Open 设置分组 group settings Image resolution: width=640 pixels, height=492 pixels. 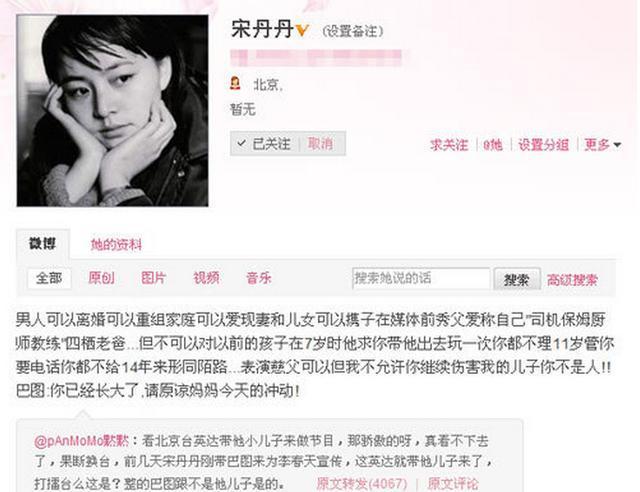[x=543, y=145]
